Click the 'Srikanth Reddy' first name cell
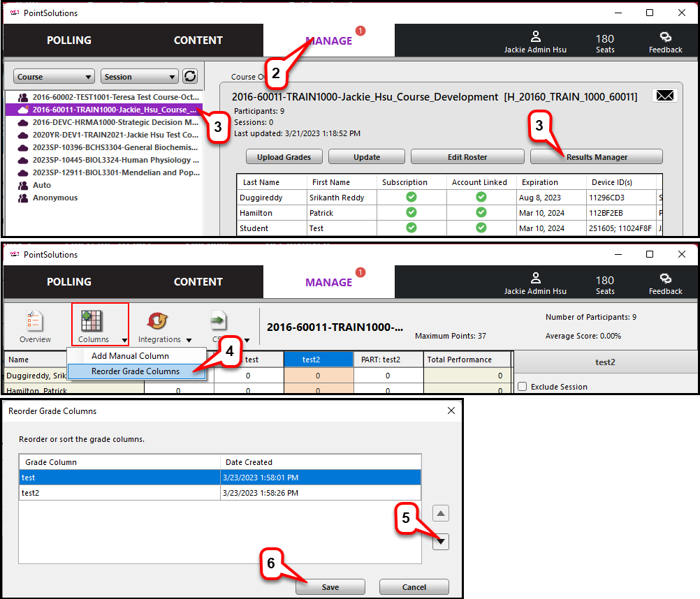 click(x=342, y=198)
